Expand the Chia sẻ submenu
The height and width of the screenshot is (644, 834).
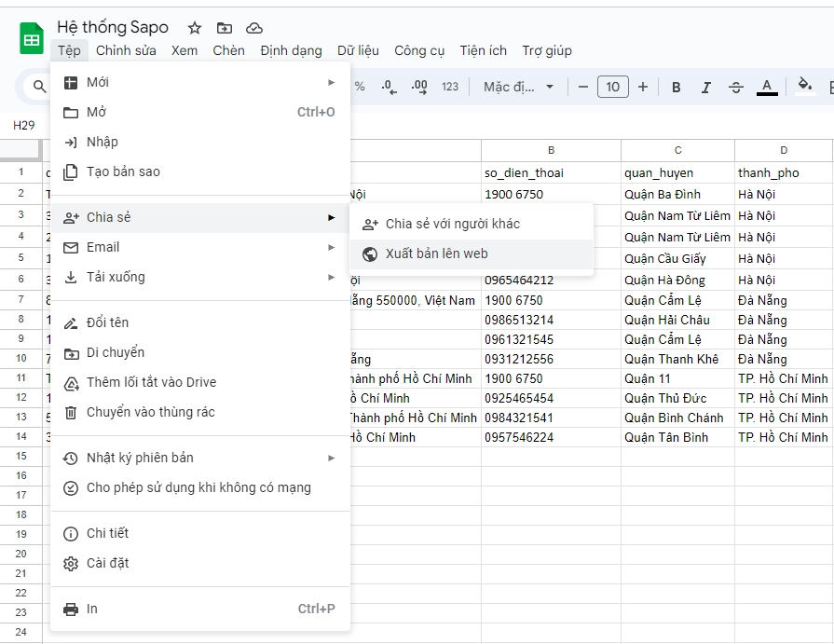click(200, 217)
